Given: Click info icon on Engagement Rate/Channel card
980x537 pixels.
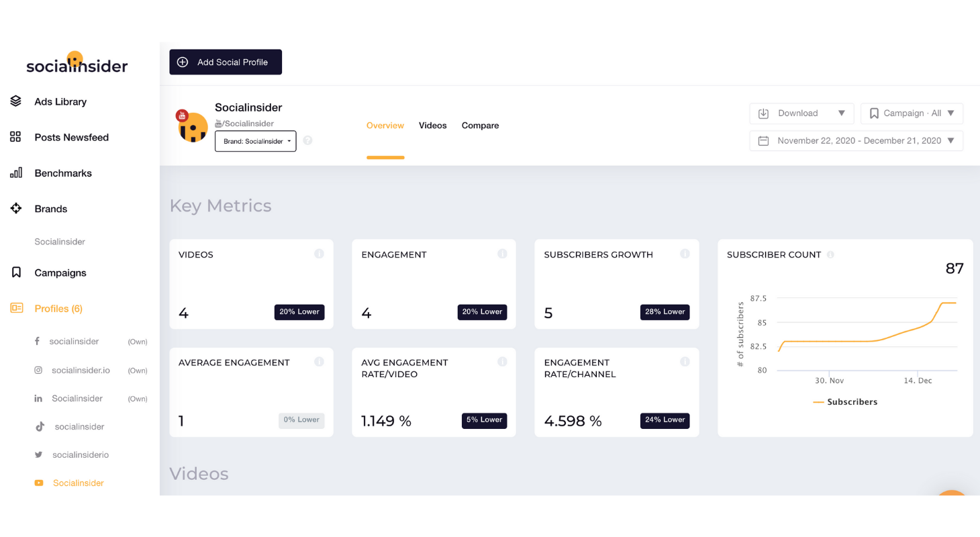Looking at the screenshot, I should coord(685,362).
